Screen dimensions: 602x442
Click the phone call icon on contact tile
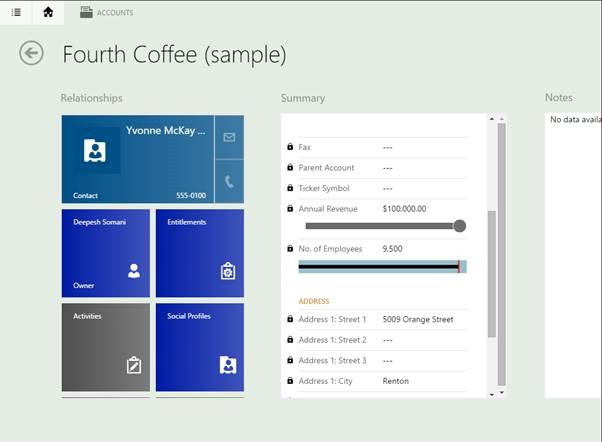(229, 181)
